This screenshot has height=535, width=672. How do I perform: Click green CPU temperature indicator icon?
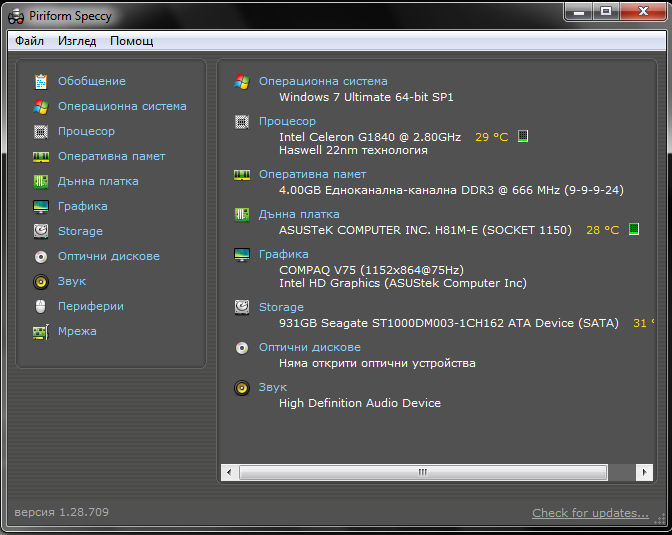[x=522, y=136]
